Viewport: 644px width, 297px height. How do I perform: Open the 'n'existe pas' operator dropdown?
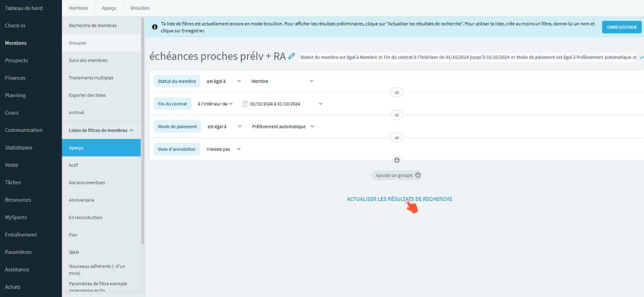coord(223,149)
